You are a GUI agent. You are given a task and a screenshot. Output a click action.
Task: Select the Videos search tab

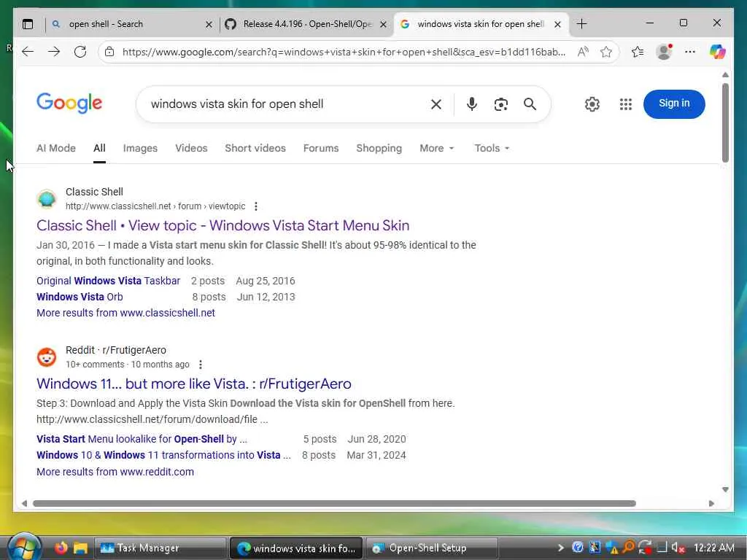pyautogui.click(x=191, y=148)
